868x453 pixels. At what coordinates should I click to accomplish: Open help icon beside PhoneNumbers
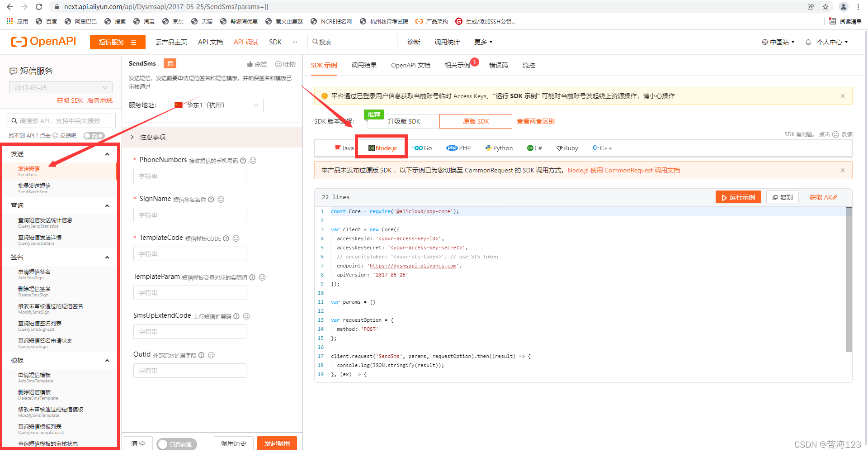(x=243, y=161)
